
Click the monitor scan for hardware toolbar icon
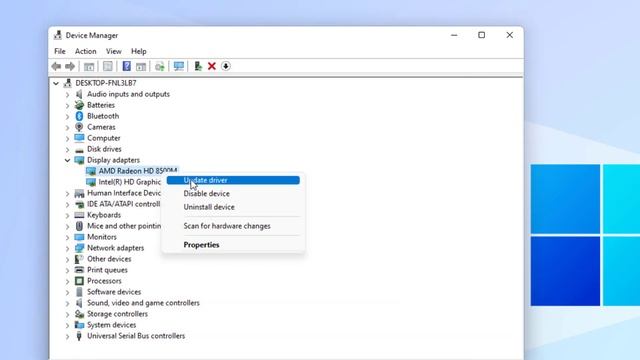click(178, 66)
